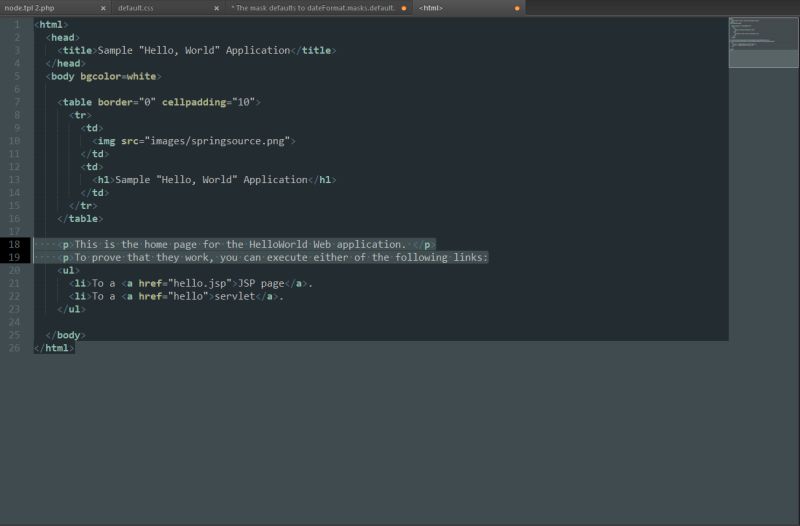Click the h1 heading text on line 13
Screen dimensions: 800x526
coord(211,180)
